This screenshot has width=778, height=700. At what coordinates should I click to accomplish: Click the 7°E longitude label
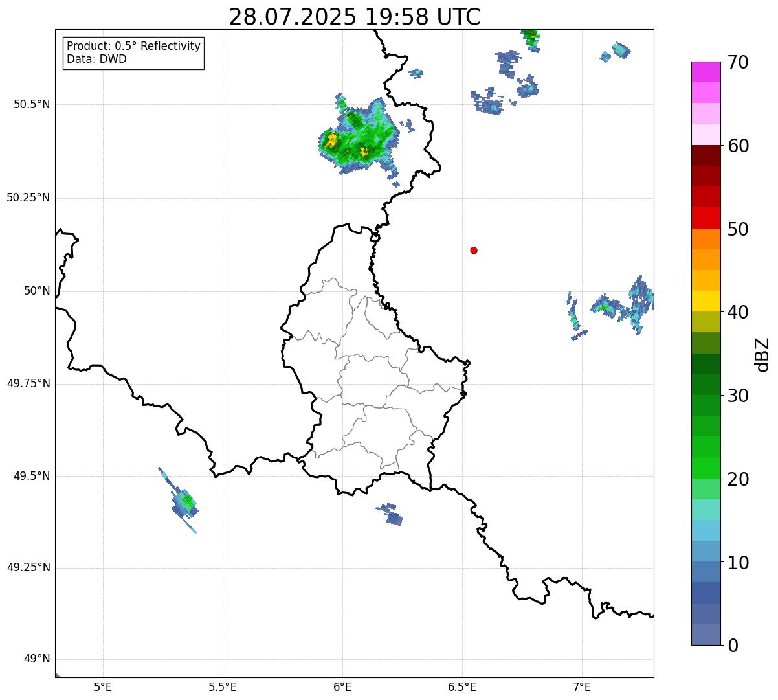(x=582, y=687)
